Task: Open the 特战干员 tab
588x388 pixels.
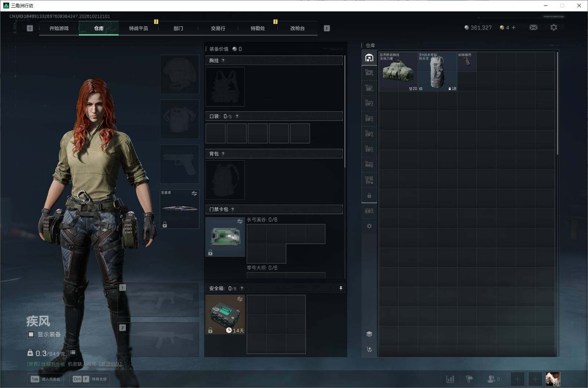Action: click(x=138, y=28)
